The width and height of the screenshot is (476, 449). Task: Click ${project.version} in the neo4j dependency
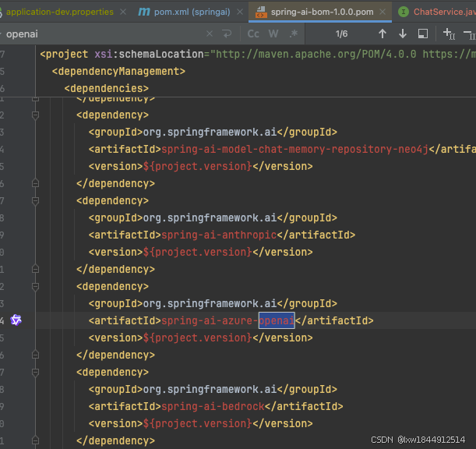tap(198, 167)
